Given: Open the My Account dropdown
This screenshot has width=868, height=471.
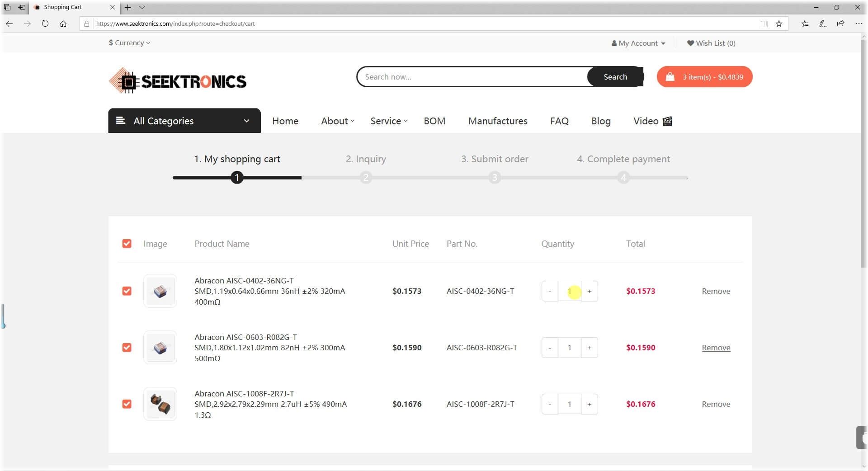Looking at the screenshot, I should [638, 43].
